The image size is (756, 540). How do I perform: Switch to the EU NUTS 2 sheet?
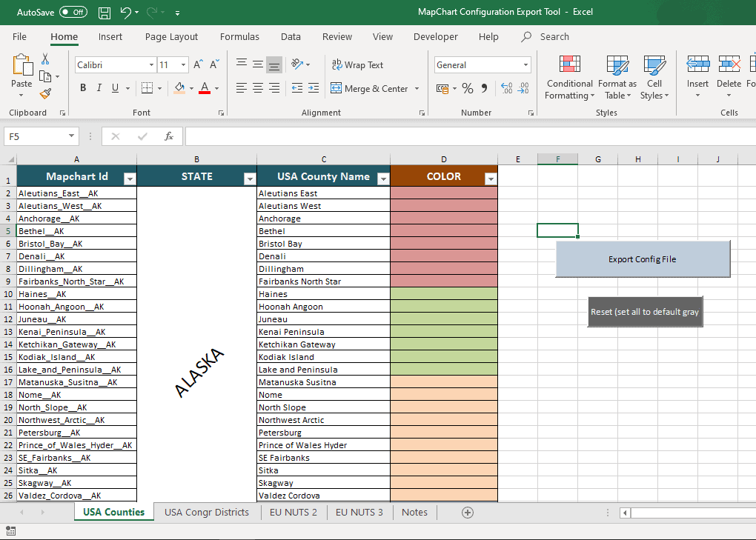pyautogui.click(x=294, y=512)
